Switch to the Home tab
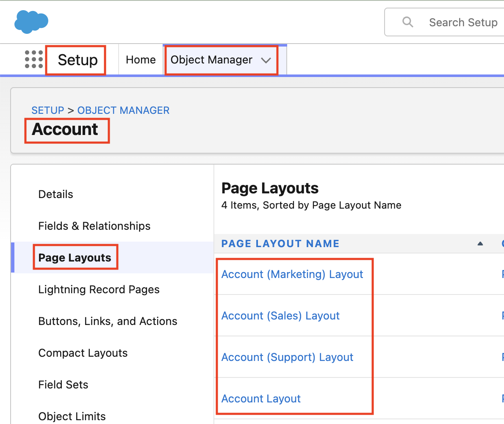Screen dimensions: 504x424 coord(141,60)
